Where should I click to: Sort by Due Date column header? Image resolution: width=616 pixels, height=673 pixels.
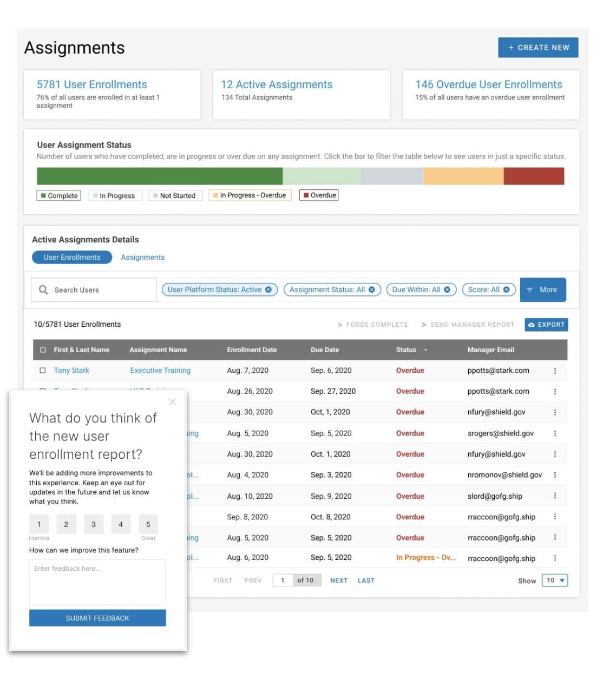coord(325,350)
